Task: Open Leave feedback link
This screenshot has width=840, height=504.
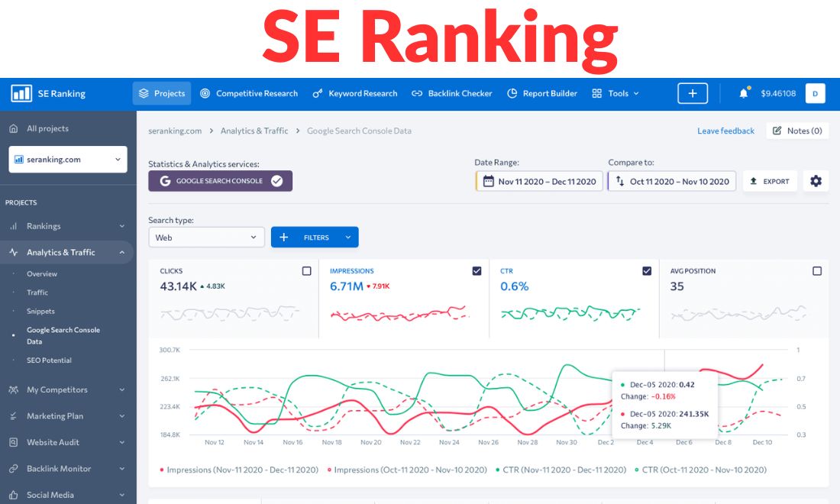Action: (x=725, y=131)
